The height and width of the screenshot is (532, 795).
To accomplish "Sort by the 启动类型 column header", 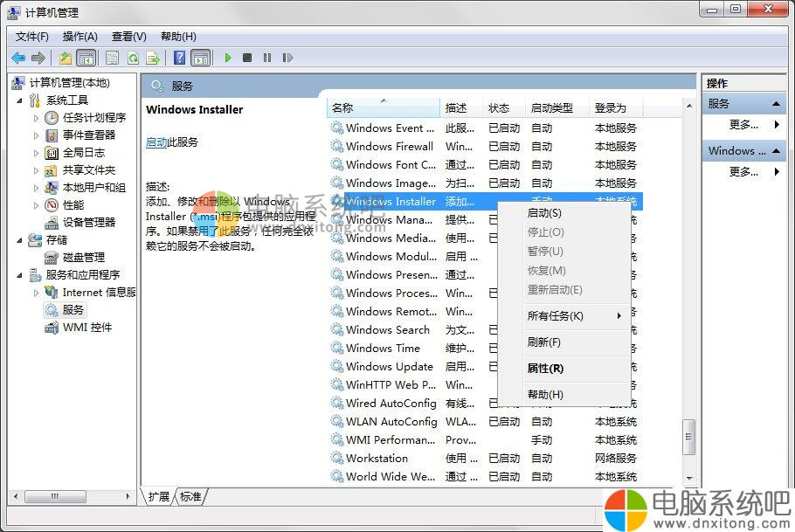I will coord(556,108).
